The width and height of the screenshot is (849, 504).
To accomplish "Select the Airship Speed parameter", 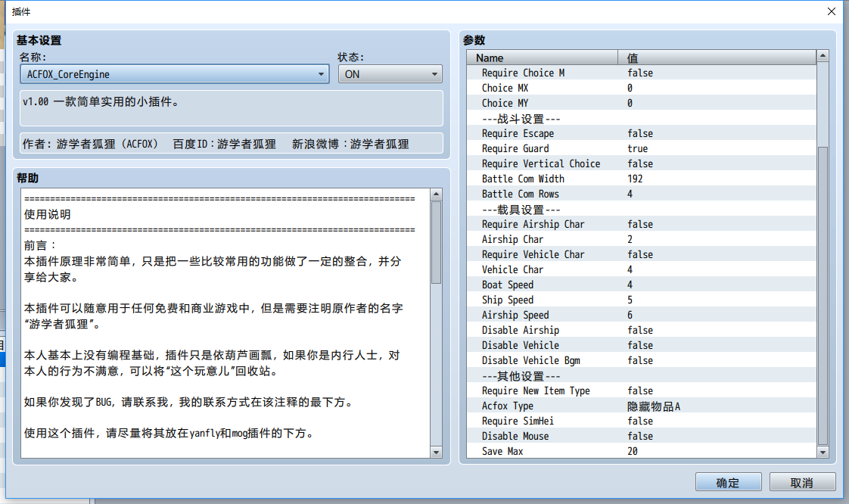I will click(x=642, y=315).
